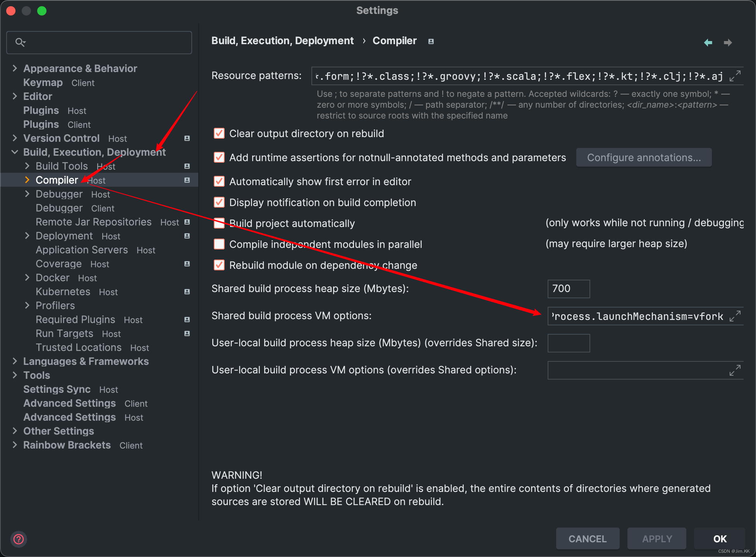The image size is (756, 557).
Task: Disable 'Clear output directory on rebuild'
Action: point(217,133)
